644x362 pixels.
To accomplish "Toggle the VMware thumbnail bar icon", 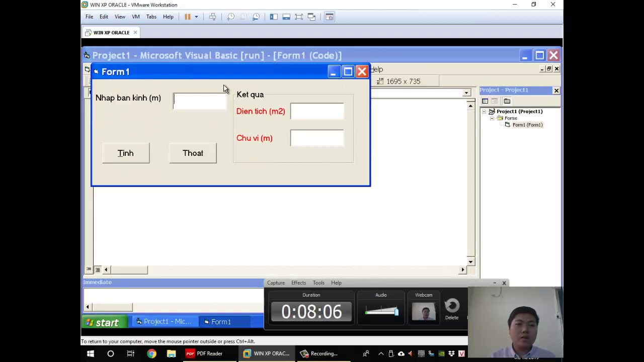I will pyautogui.click(x=286, y=17).
